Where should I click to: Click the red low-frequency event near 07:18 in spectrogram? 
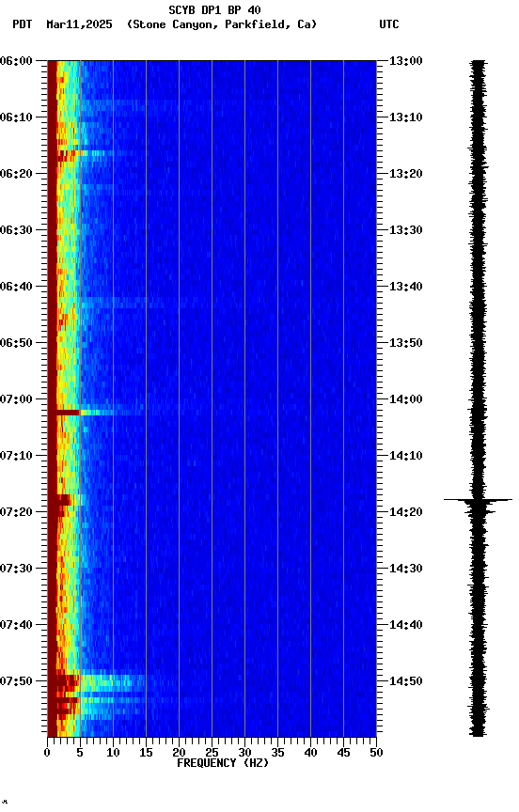(x=63, y=500)
